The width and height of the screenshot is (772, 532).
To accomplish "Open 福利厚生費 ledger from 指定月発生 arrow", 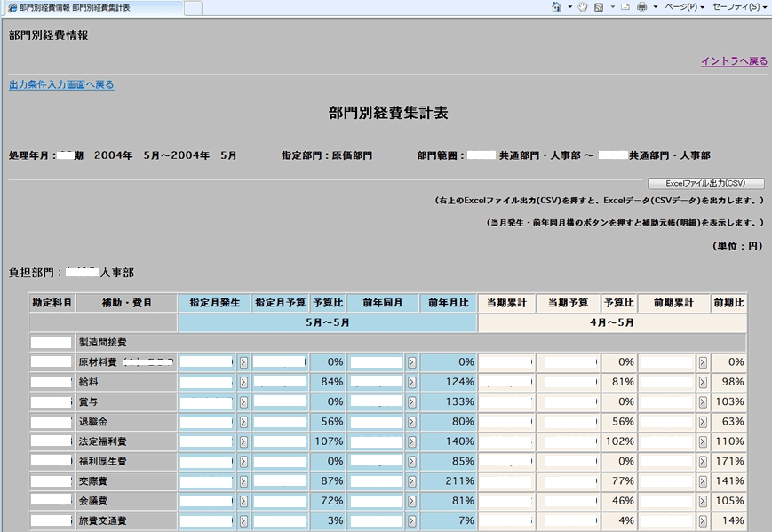I will click(x=243, y=462).
